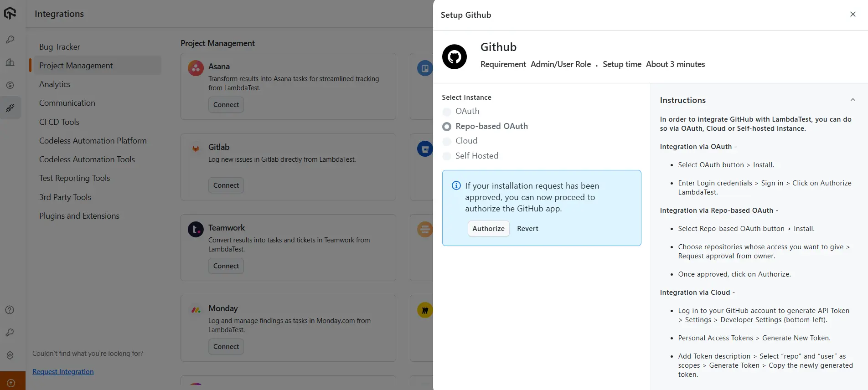
Task: Click the Asana app icon
Action: tap(196, 68)
